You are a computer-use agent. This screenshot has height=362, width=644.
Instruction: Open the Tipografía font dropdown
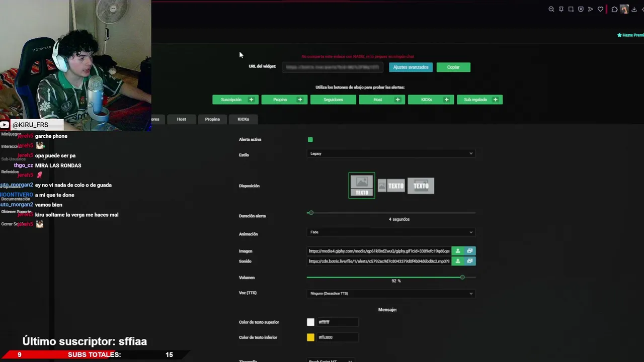pyautogui.click(x=331, y=360)
